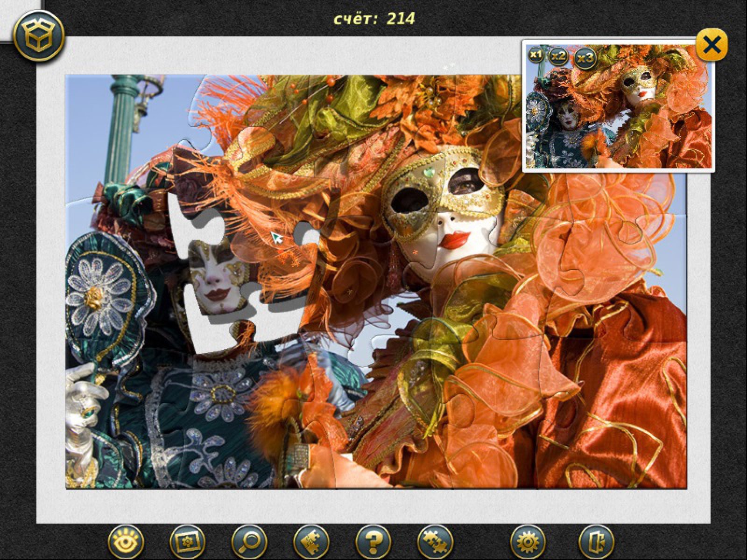Select the magnifying glass tool
This screenshot has width=747, height=560.
click(249, 542)
